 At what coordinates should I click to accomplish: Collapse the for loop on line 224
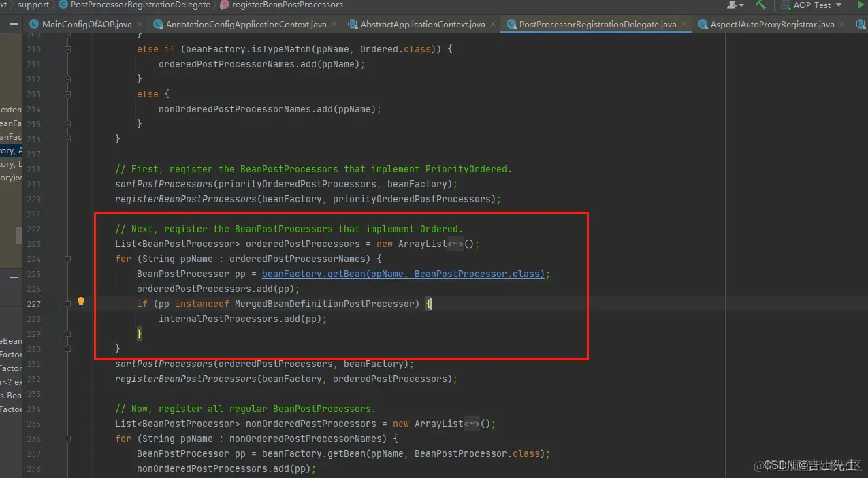[67, 259]
